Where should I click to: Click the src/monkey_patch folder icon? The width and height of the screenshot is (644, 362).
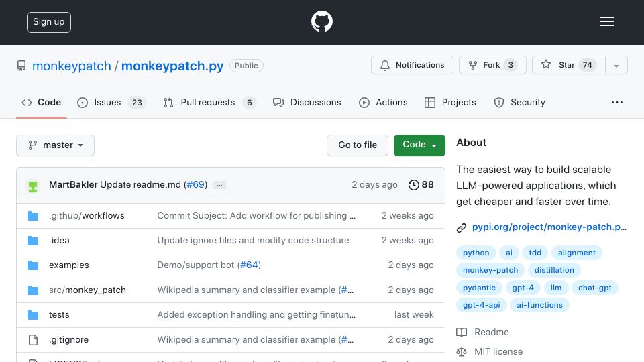[x=33, y=290]
